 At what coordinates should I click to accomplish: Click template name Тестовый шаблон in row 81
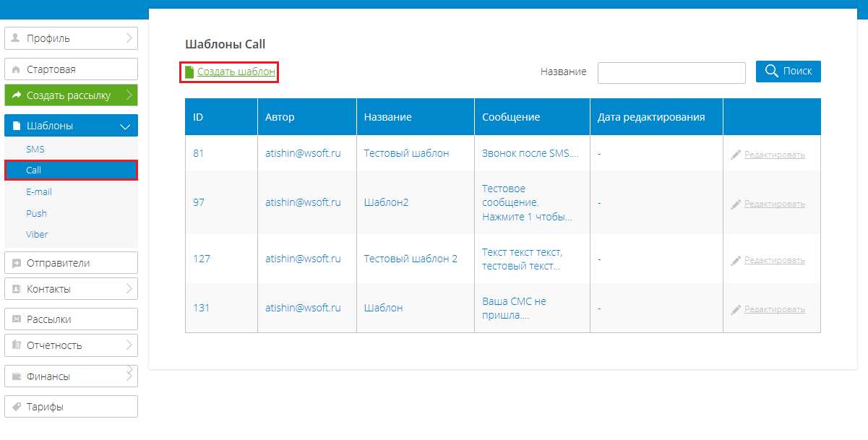pos(406,153)
